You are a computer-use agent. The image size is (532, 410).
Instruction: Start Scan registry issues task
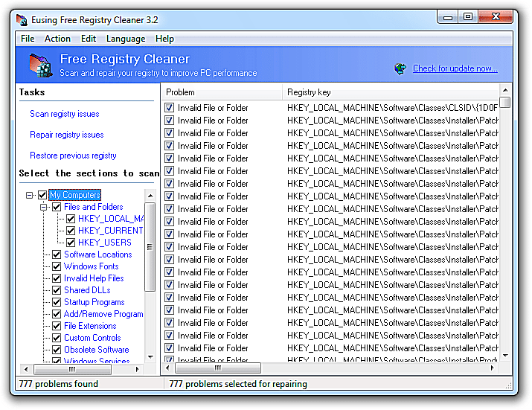[65, 114]
